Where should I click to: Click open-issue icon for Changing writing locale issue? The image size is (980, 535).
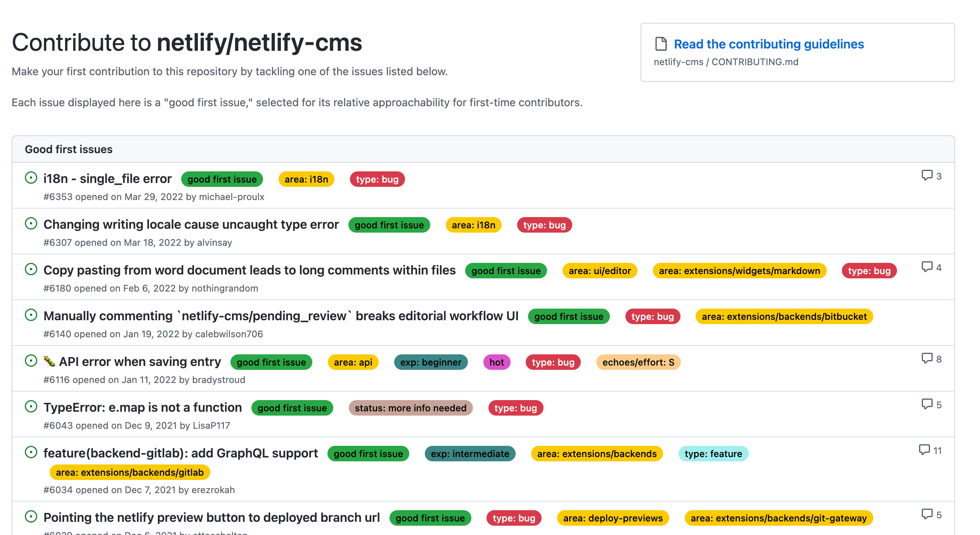tap(31, 224)
